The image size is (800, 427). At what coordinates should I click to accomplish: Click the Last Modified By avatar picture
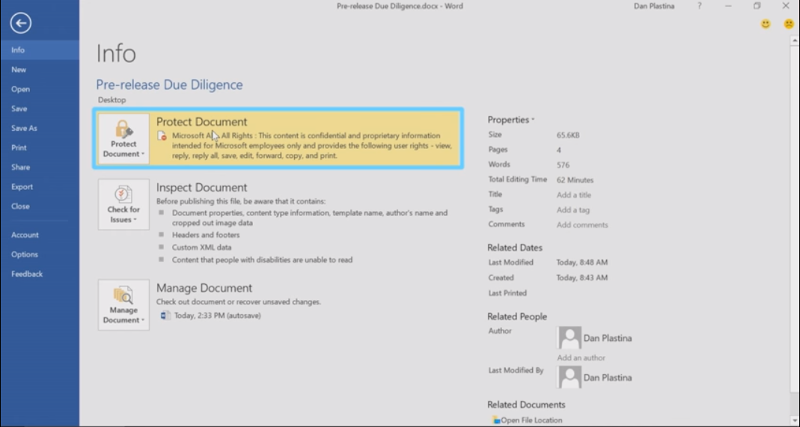point(569,378)
